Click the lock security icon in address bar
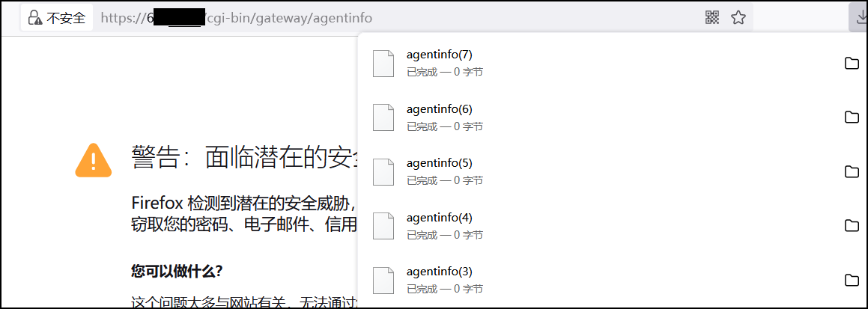Viewport: 868px width, 309px height. pyautogui.click(x=35, y=18)
